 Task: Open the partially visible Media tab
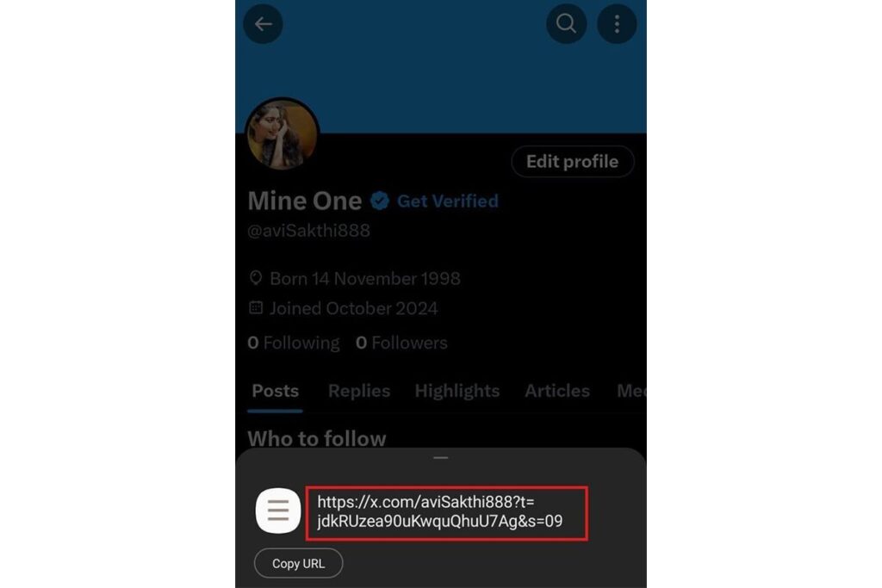point(631,391)
